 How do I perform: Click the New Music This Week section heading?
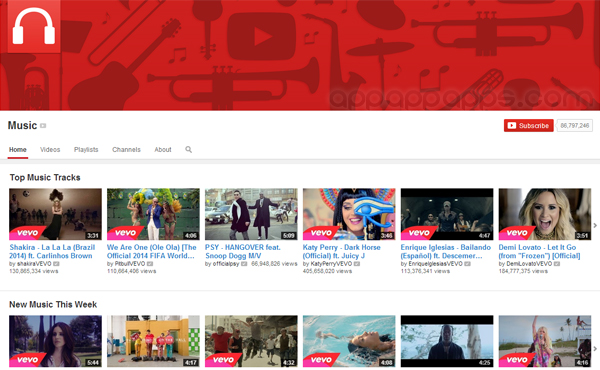53,305
